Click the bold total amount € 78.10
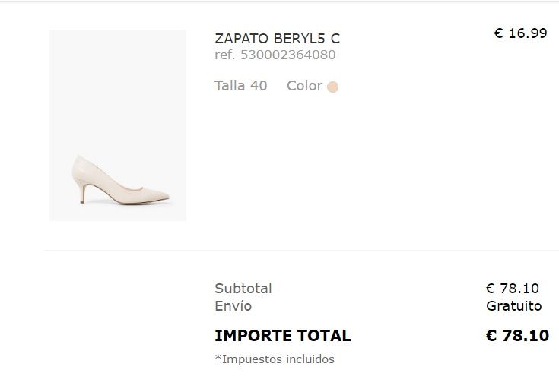 coord(517,336)
